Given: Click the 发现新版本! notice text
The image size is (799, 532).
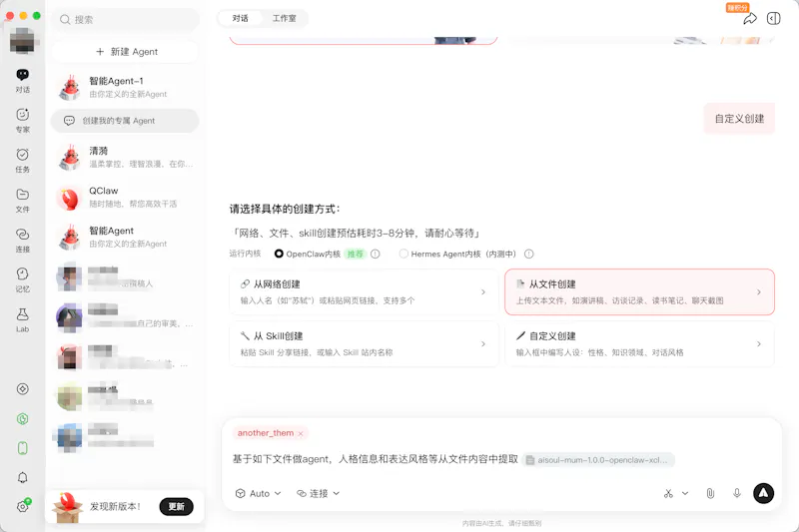Looking at the screenshot, I should click(x=115, y=506).
